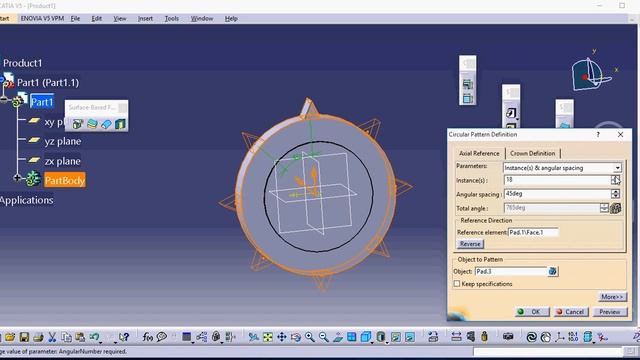Screen dimensions: 640x360
Task: Click the More>> button
Action: (x=612, y=297)
